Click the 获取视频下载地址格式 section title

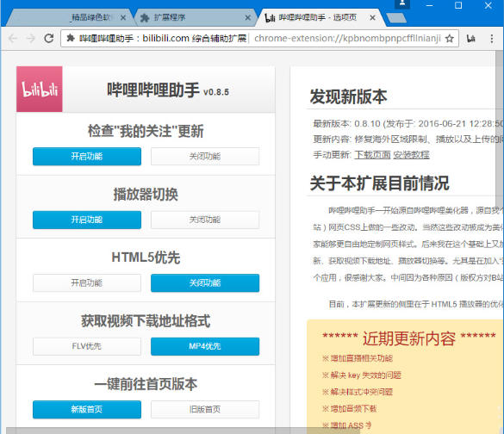[146, 321]
